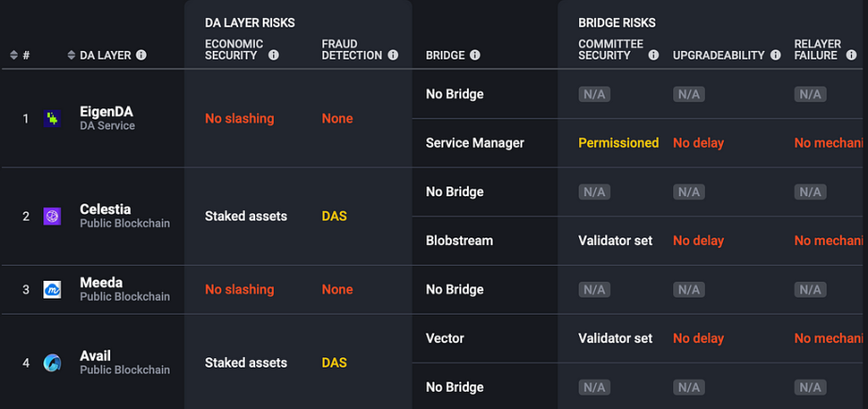
Task: Click the Vector bridge entry
Action: pos(445,338)
